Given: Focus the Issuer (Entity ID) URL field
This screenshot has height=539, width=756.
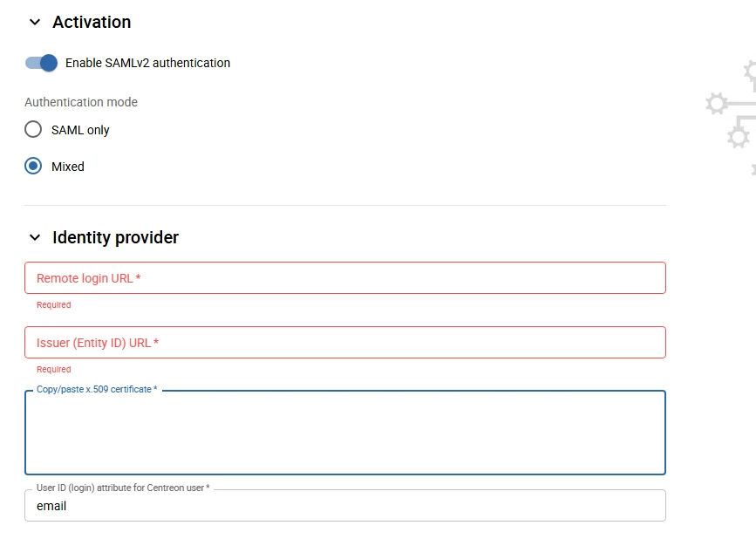Looking at the screenshot, I should point(345,343).
